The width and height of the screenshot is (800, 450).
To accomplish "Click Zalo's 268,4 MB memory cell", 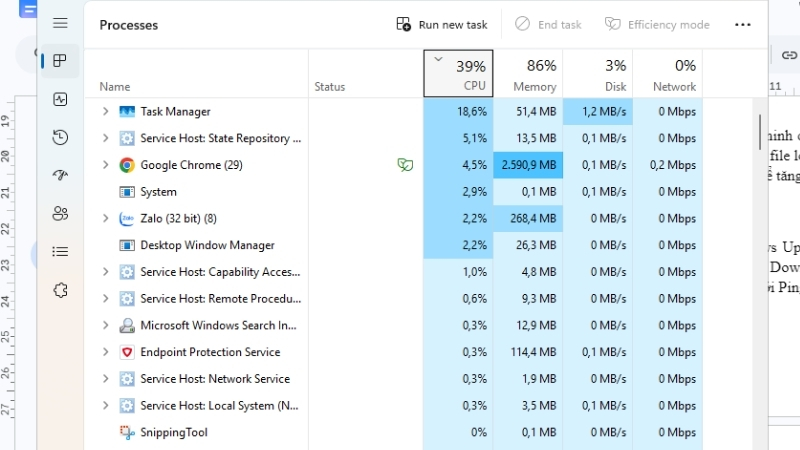I will tap(528, 218).
